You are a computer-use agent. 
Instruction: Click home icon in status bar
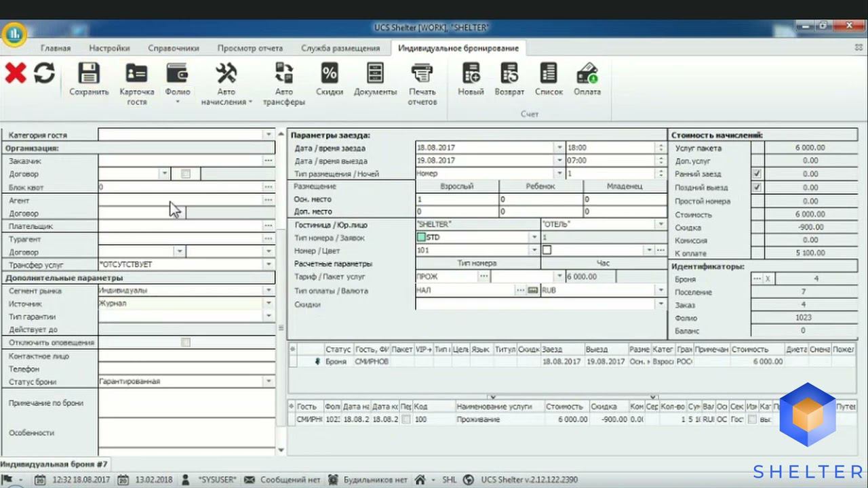[420, 479]
